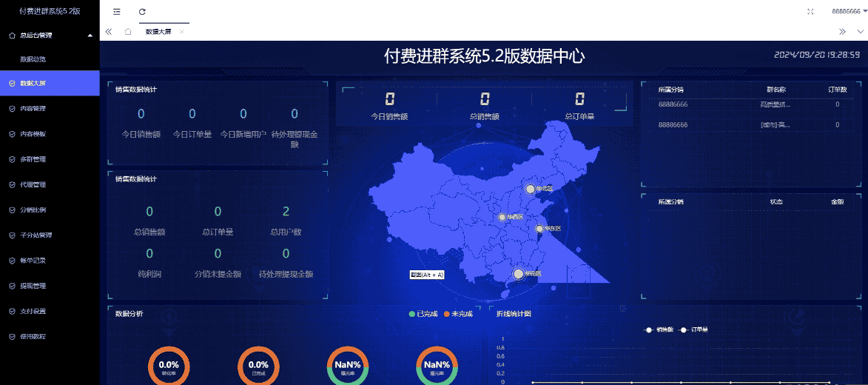Click 总用户数 stat label

pos(286,232)
